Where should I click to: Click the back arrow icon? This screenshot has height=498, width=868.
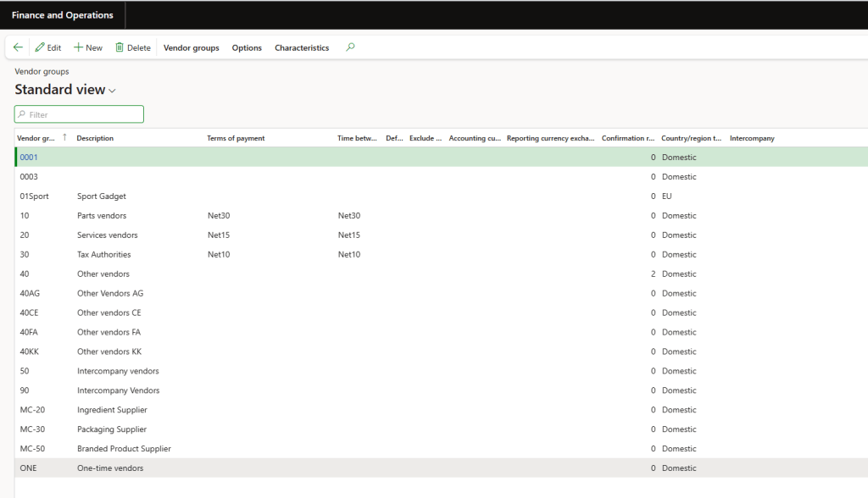18,47
